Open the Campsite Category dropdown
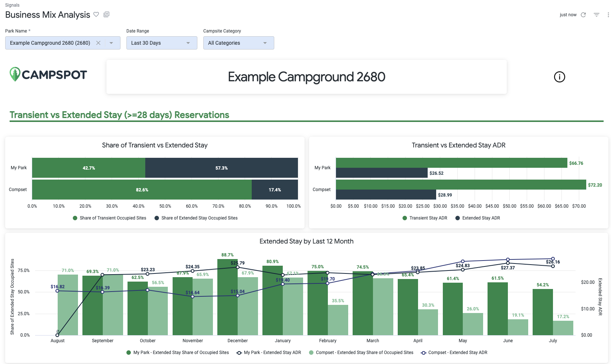The image size is (611, 364). (x=238, y=43)
